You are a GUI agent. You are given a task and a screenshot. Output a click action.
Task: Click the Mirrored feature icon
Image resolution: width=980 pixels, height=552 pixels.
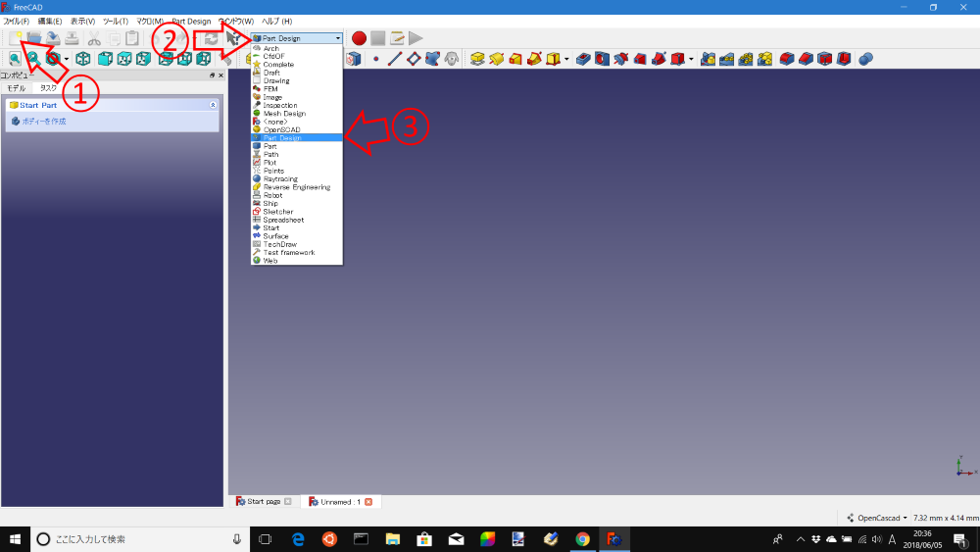(x=708, y=59)
